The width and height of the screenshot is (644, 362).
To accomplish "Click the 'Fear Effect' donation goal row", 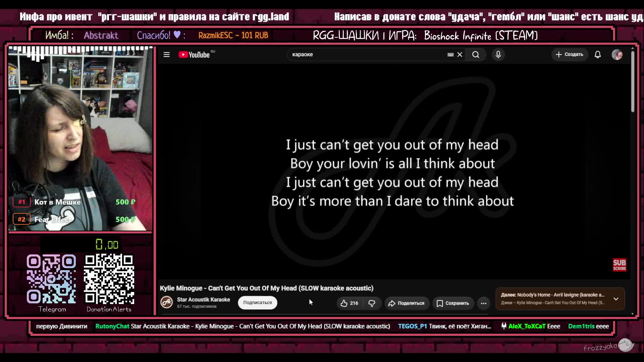I will pos(74,219).
